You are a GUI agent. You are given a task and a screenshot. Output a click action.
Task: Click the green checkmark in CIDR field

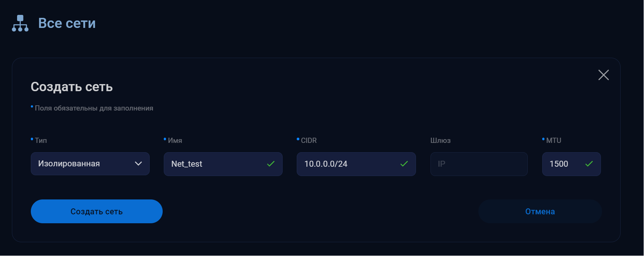[x=404, y=164]
